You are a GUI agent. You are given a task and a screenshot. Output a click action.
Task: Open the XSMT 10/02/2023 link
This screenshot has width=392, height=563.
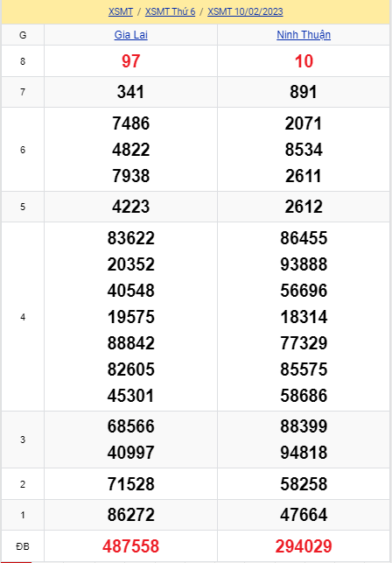[x=245, y=11]
